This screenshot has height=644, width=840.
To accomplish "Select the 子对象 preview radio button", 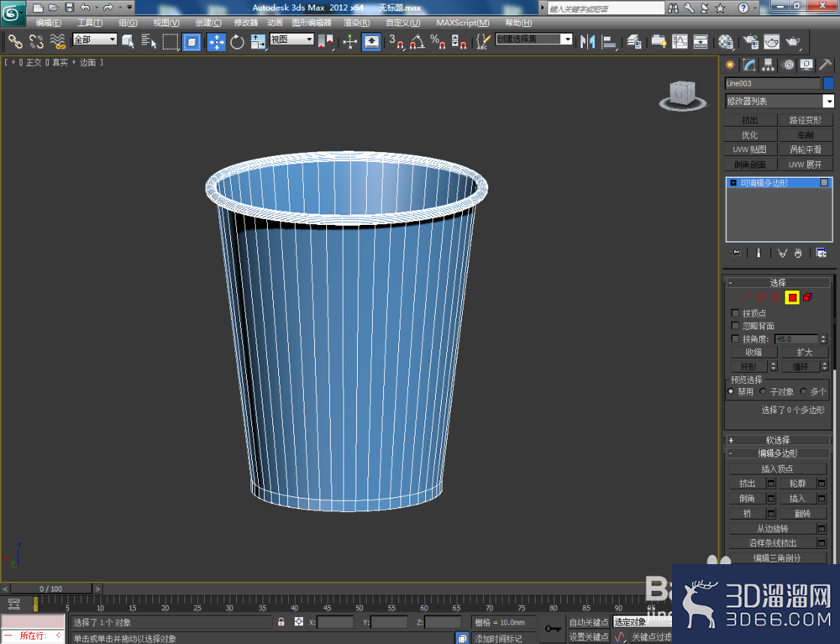I will coord(763,391).
